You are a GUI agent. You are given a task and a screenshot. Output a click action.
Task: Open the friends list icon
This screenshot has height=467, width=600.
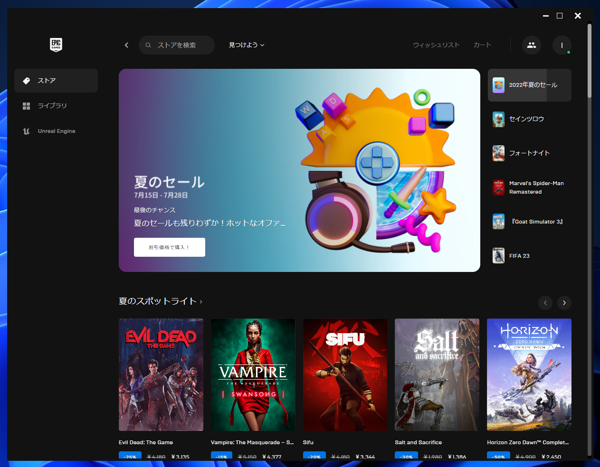coord(532,45)
